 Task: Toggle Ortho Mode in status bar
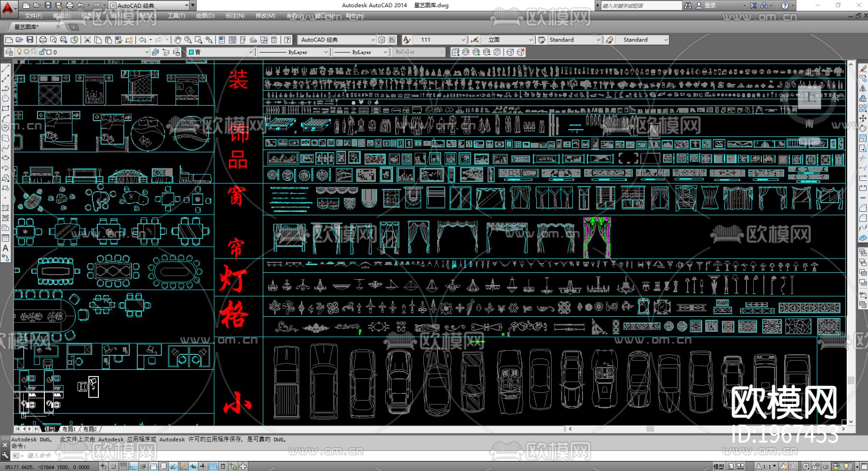pos(134,466)
